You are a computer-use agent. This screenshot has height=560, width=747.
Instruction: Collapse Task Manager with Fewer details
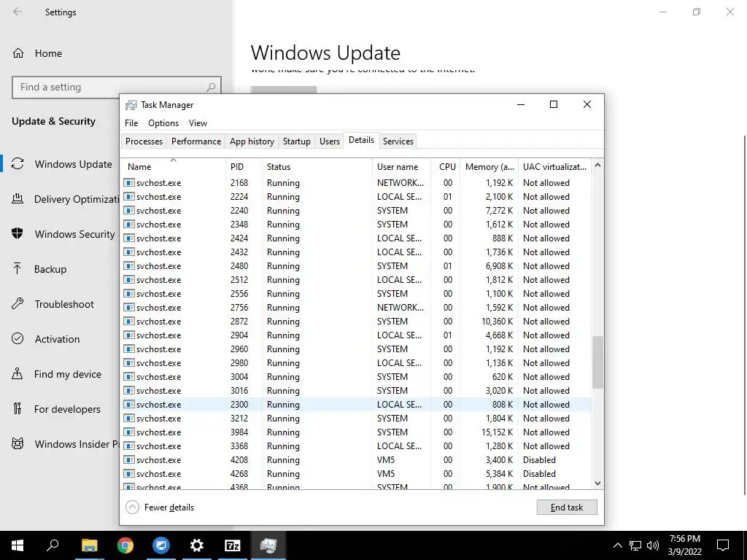pyautogui.click(x=160, y=507)
